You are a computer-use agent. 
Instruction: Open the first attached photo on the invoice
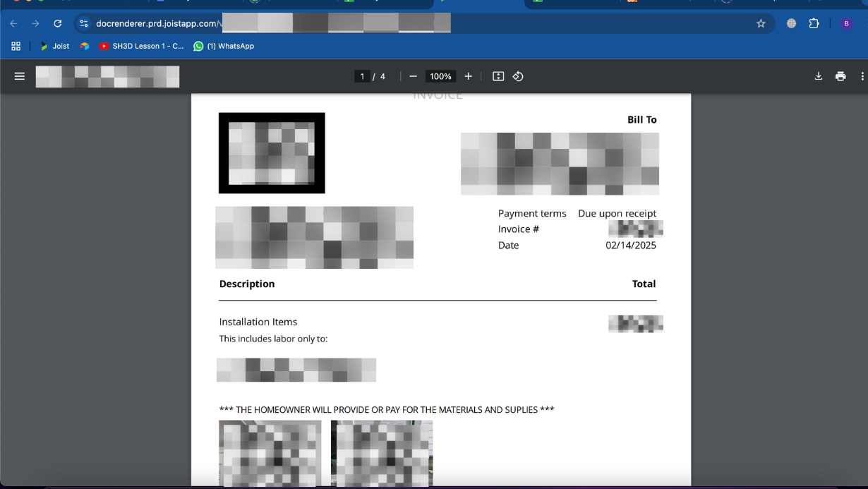pos(270,453)
